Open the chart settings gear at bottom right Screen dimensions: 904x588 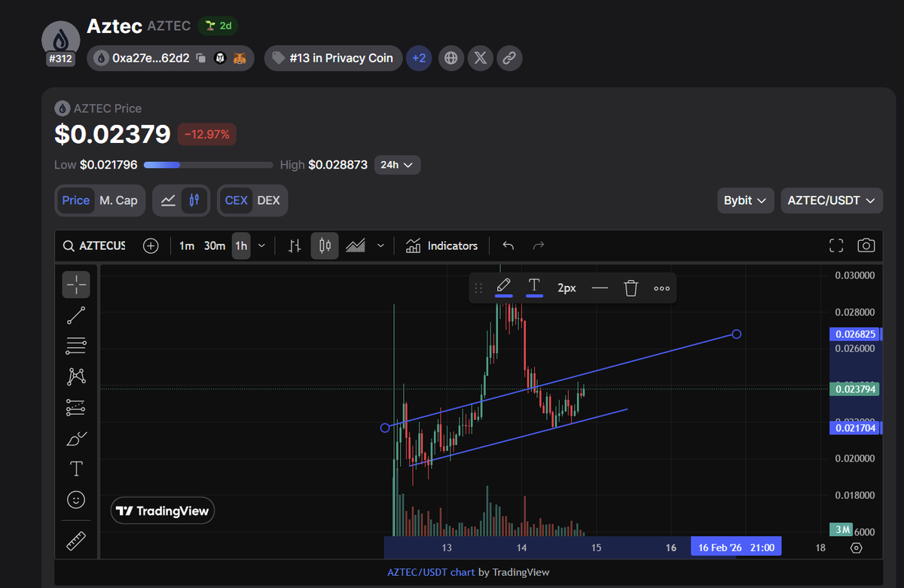pyautogui.click(x=856, y=547)
